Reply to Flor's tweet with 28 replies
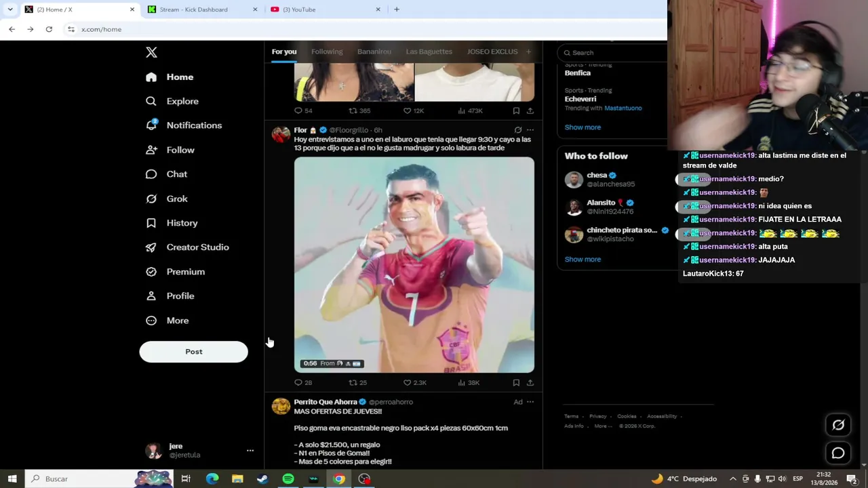The width and height of the screenshot is (868, 488). [x=302, y=382]
